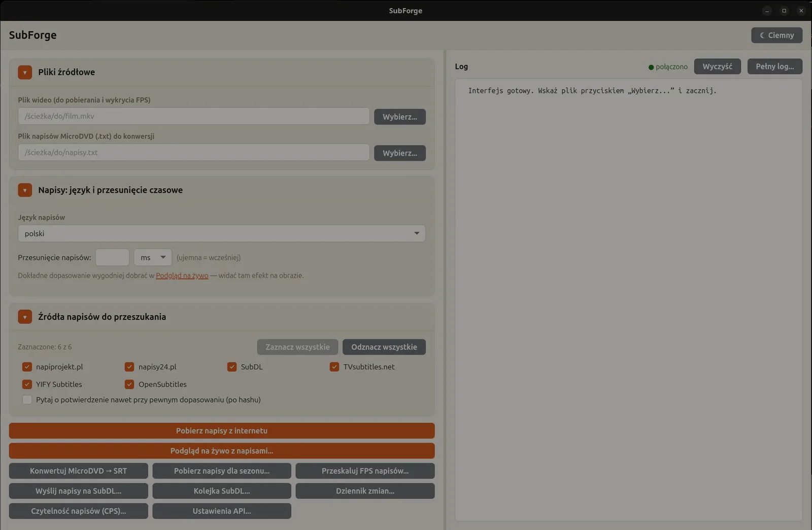812x530 pixels.
Task: Click the Przesunięcie napisów value field
Action: pyautogui.click(x=112, y=258)
